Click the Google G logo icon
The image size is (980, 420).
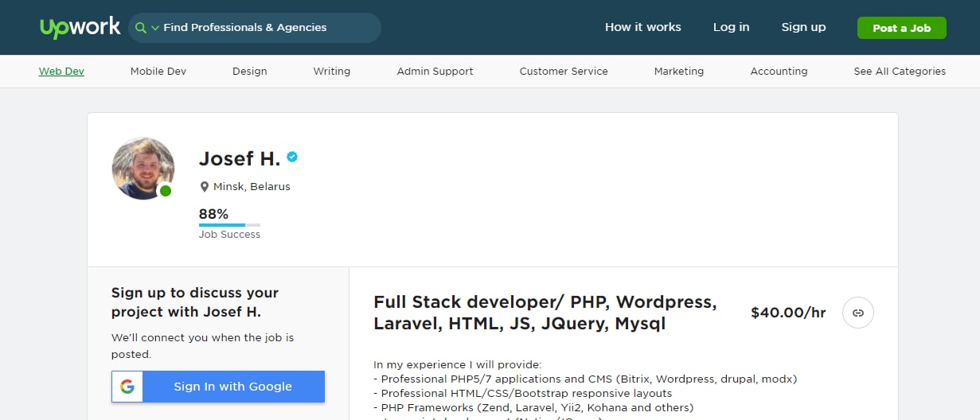click(127, 387)
